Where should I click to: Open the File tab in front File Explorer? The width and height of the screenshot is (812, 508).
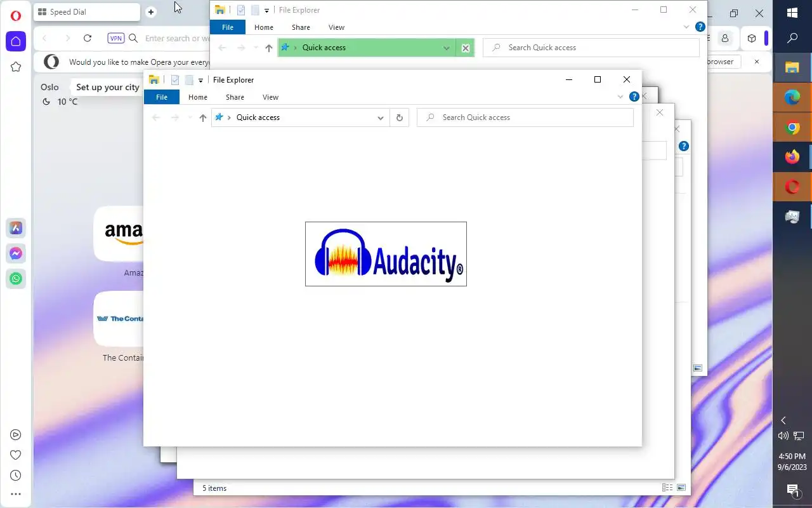[x=162, y=97]
